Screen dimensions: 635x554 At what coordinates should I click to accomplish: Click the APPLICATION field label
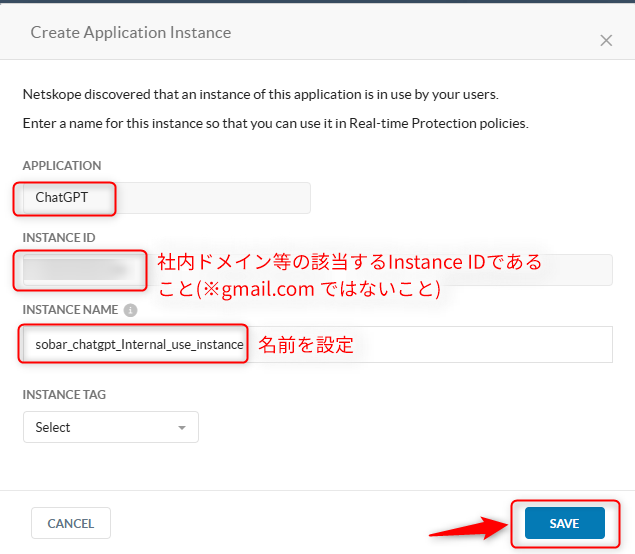coord(61,165)
